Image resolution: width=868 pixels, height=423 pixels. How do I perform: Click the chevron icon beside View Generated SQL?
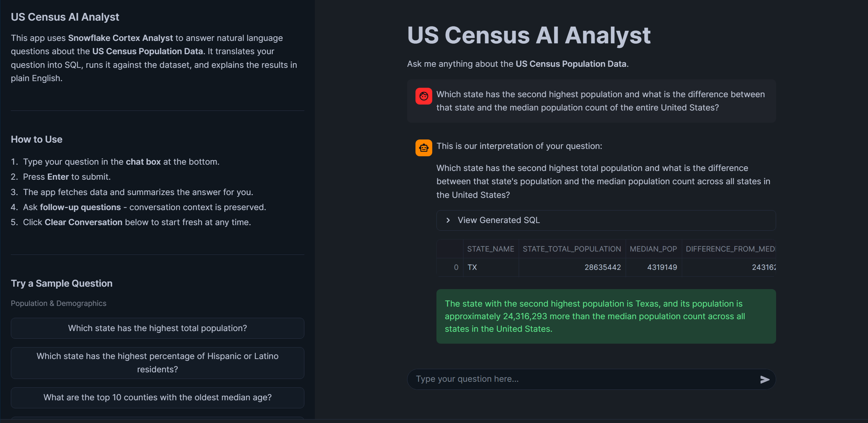(x=448, y=220)
